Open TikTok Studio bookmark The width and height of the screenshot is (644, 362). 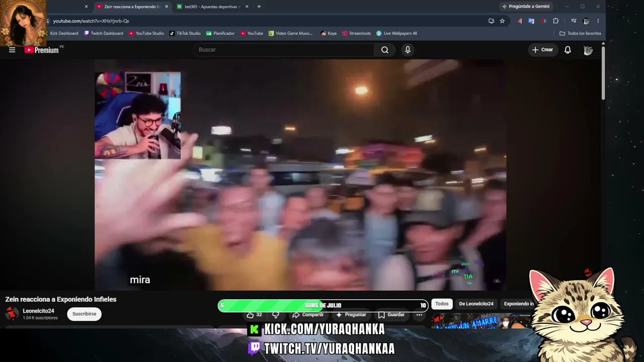pyautogui.click(x=185, y=33)
